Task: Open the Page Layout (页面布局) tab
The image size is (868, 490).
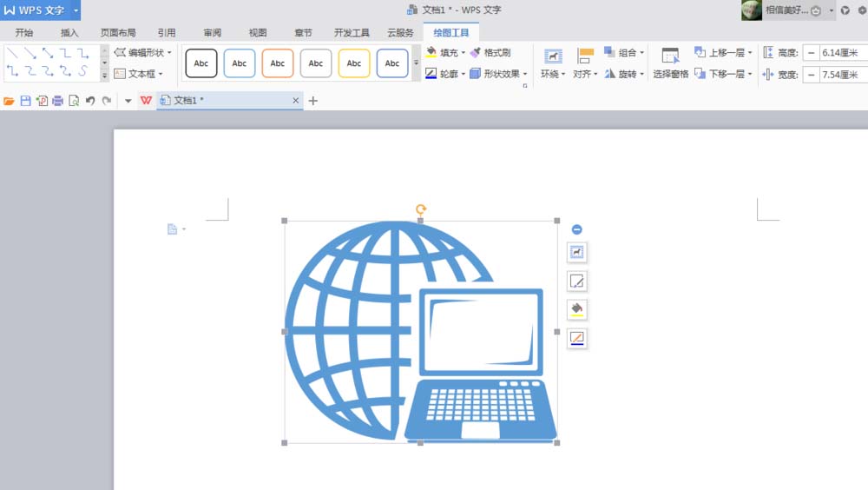Action: point(118,33)
